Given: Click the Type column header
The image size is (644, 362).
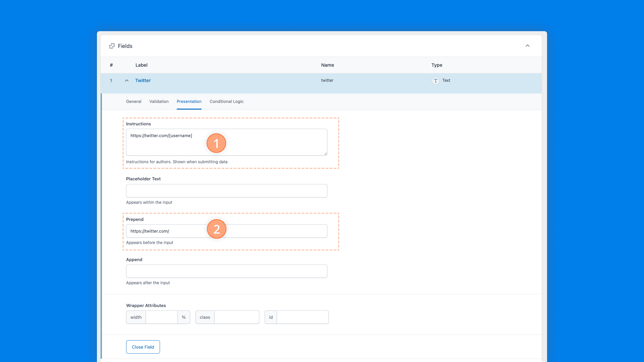Looking at the screenshot, I should coord(437,65).
